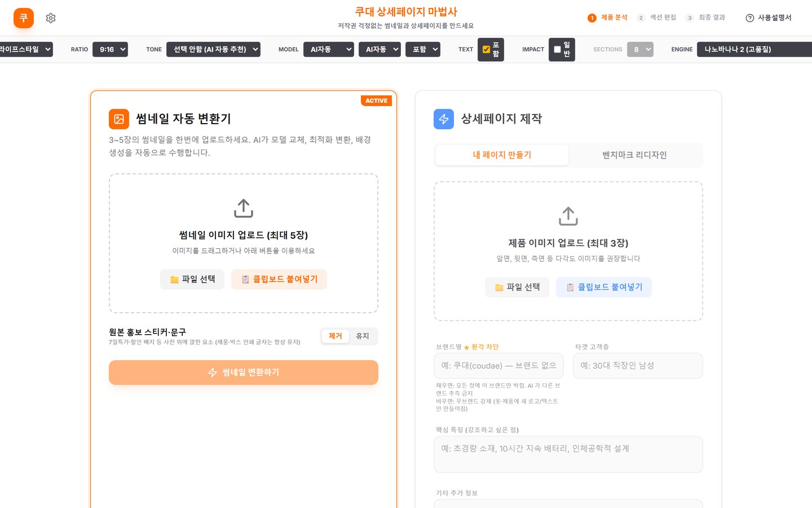Click the 브랜드명 input field
The width and height of the screenshot is (812, 508).
pos(499,366)
